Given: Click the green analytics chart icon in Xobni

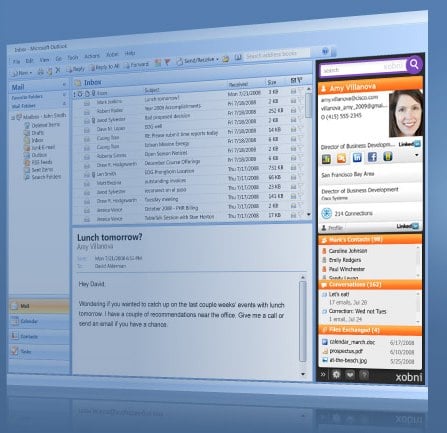Looking at the screenshot, I should click(326, 159).
